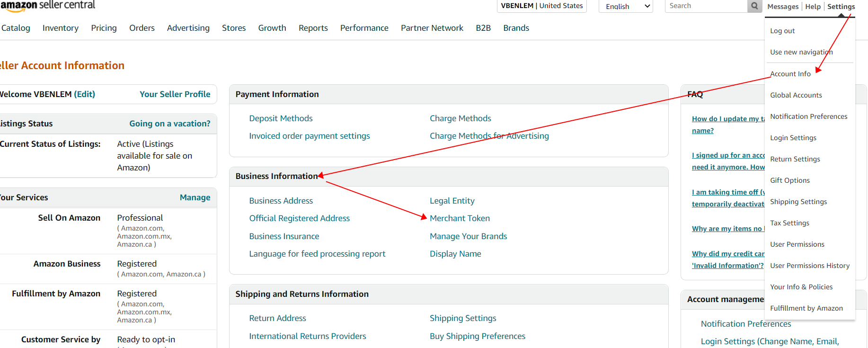Screen dimensions: 868x348
Task: Open Return Settings menu entry
Action: 795,159
